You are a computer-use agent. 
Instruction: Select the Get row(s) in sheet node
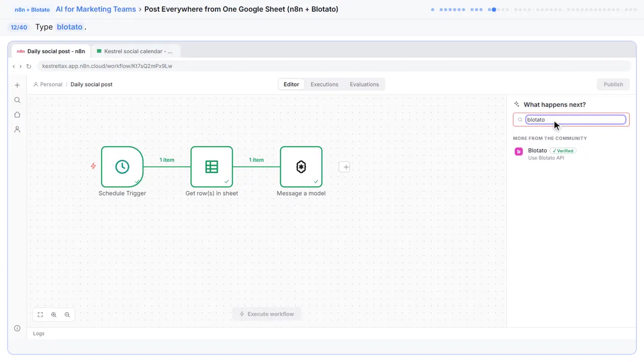point(212,167)
